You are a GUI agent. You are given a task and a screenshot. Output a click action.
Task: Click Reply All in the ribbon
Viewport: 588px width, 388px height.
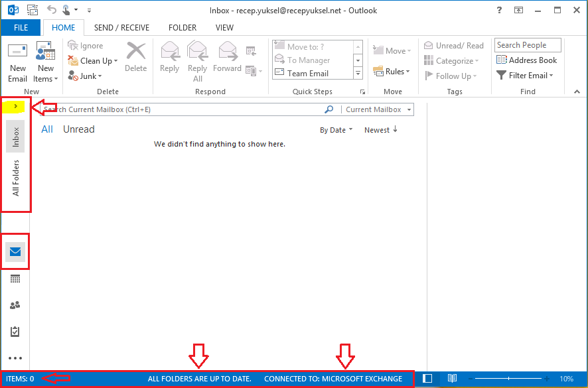tap(198, 62)
